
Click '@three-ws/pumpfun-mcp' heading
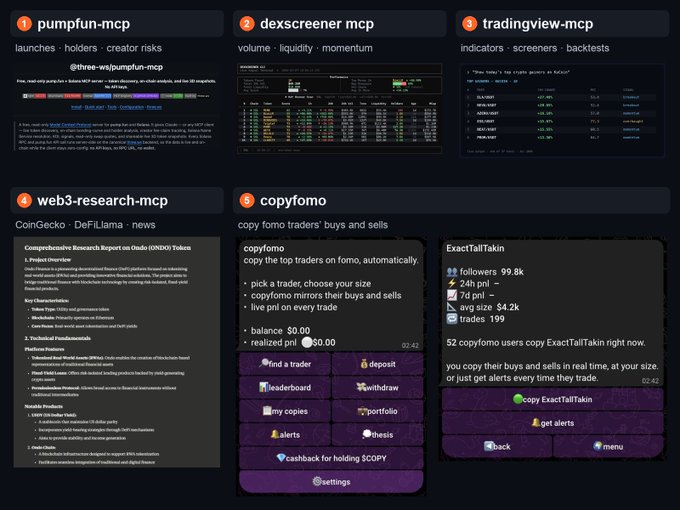click(x=116, y=67)
